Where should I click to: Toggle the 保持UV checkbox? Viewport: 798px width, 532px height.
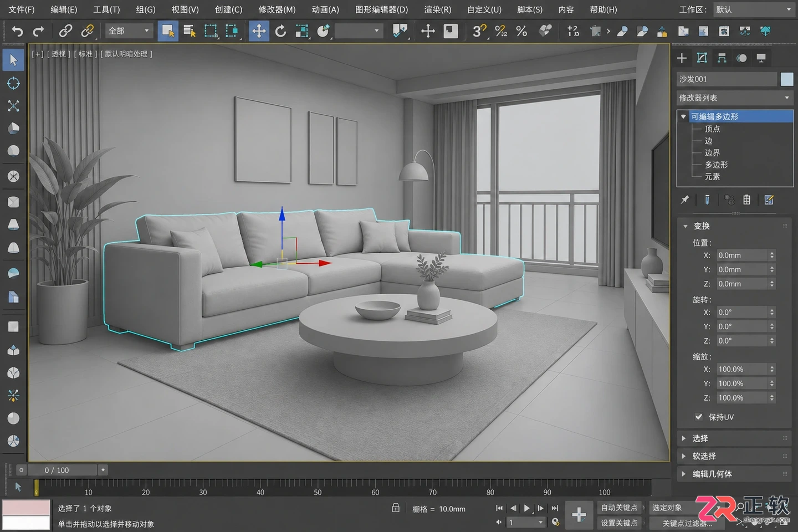click(699, 417)
